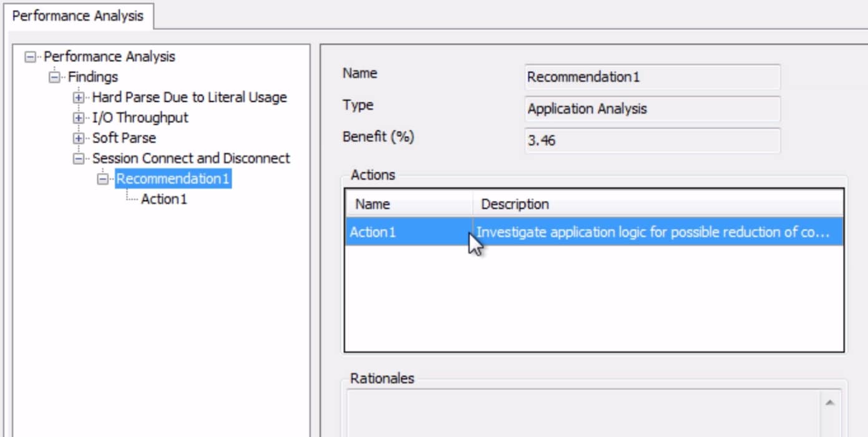Click the Benefit percentage field
The image size is (868, 437).
652,141
